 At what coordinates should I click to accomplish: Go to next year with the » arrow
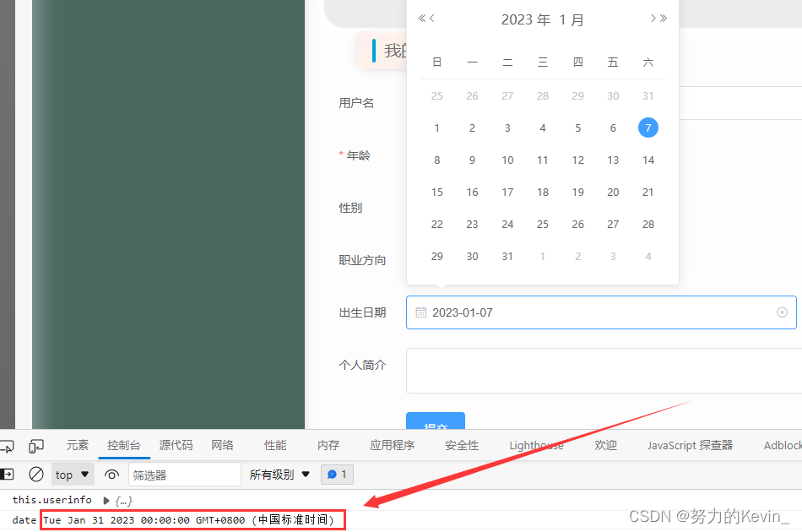tap(661, 18)
